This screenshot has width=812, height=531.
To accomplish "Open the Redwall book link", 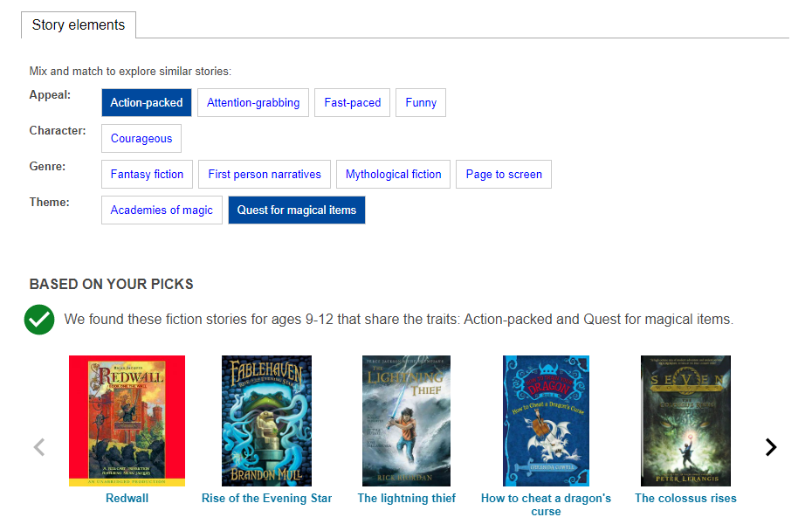I will 127,498.
